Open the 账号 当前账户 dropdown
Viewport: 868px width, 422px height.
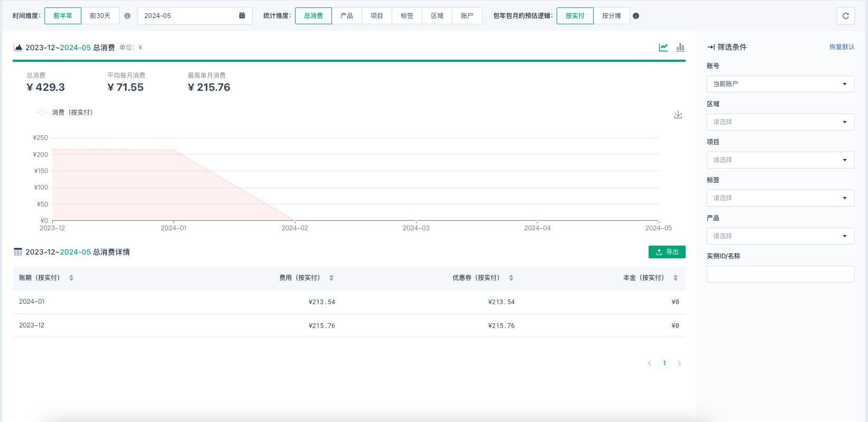tap(780, 84)
